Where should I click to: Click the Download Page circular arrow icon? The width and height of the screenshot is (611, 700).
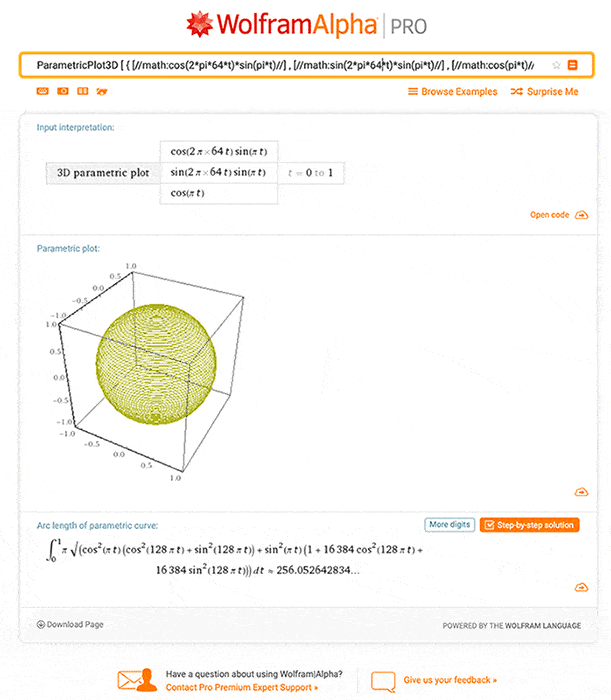(41, 624)
